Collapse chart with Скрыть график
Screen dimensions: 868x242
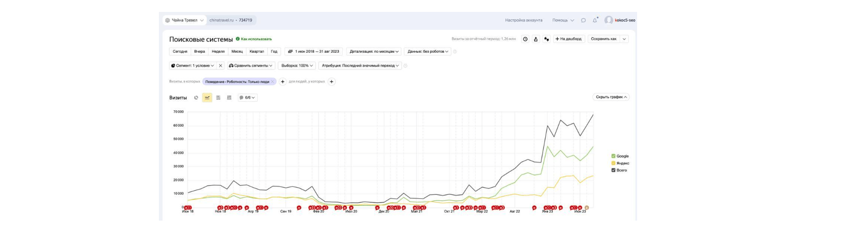(611, 97)
